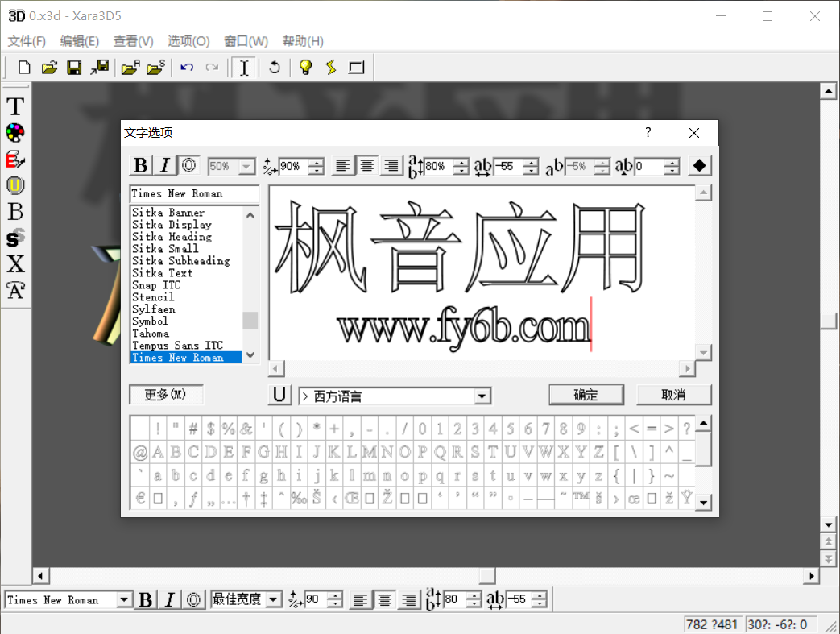Click the folder icon marked with A
The height and width of the screenshot is (634, 840).
click(130, 68)
